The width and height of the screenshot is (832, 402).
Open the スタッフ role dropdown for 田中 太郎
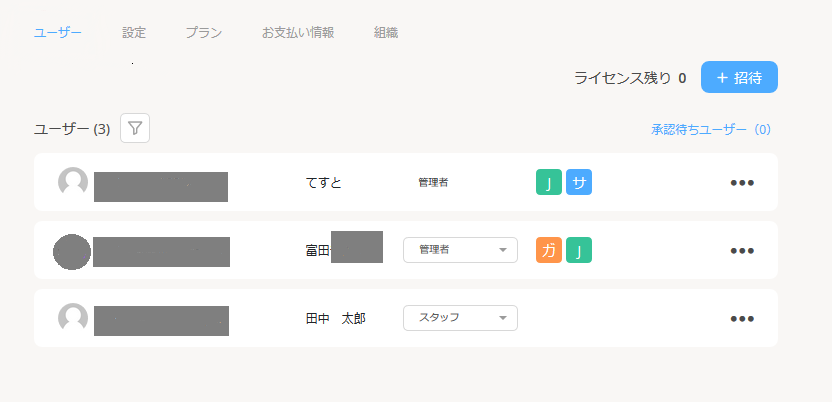tap(460, 318)
